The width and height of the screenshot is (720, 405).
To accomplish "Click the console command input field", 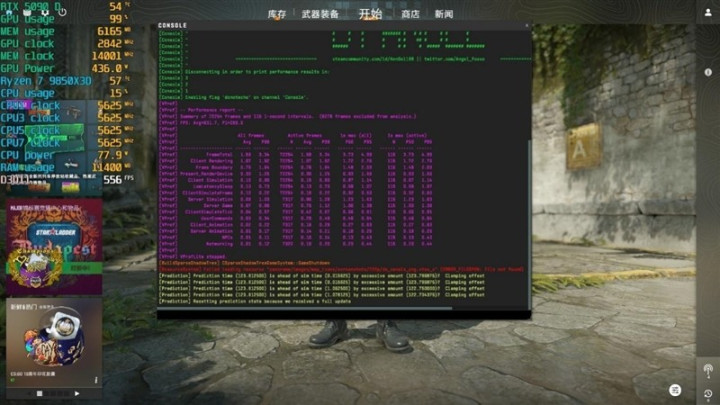I will coord(344,314).
